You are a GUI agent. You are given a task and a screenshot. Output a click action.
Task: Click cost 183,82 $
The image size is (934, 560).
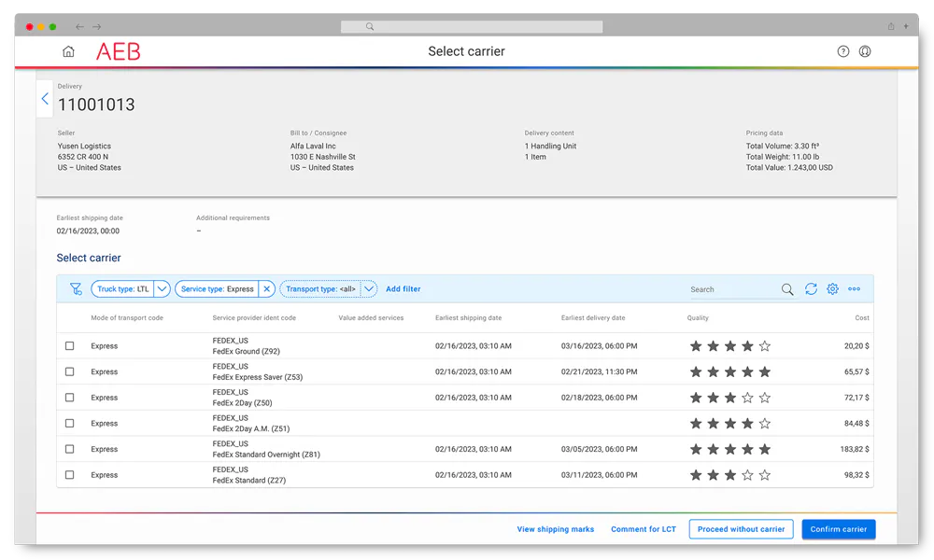coord(855,449)
